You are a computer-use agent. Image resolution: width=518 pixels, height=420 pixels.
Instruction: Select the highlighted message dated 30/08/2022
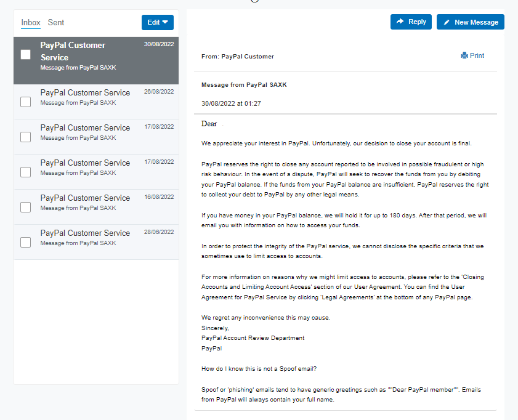pos(96,60)
